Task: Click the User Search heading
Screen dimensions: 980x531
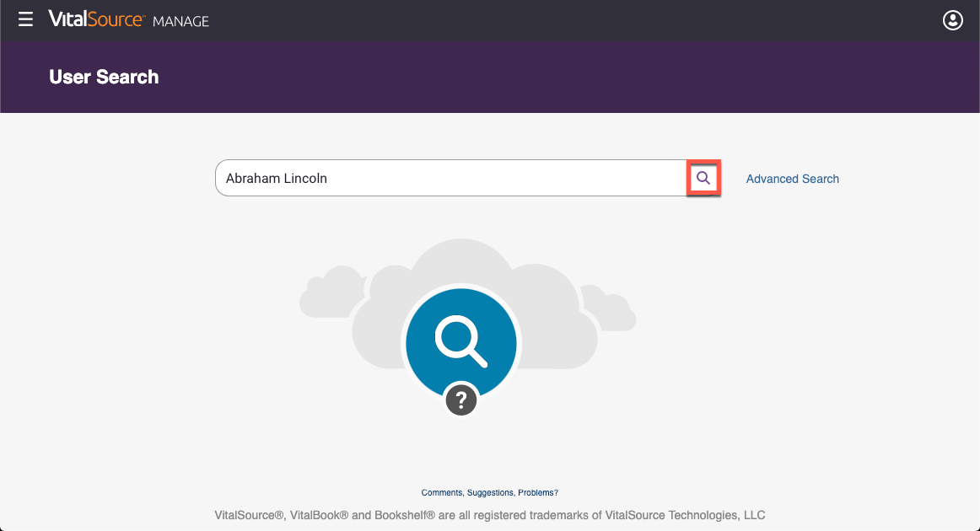Action: pyautogui.click(x=104, y=77)
